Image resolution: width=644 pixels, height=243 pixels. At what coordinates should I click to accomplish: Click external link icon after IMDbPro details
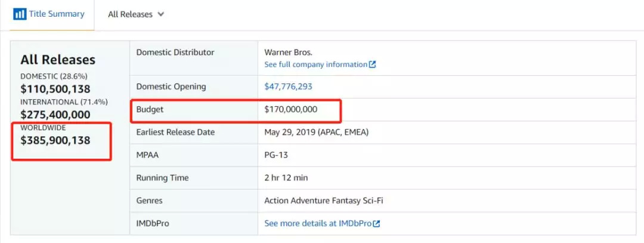click(x=377, y=223)
